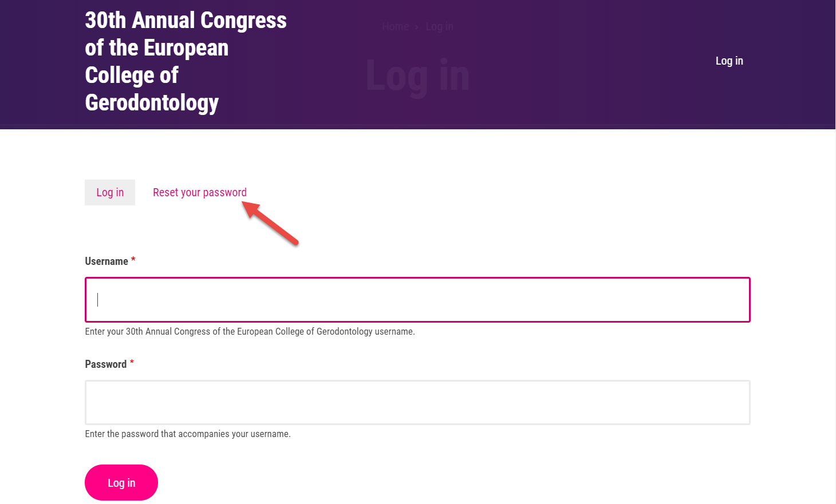
Task: Click the red asterisk beside Password
Action: [132, 363]
